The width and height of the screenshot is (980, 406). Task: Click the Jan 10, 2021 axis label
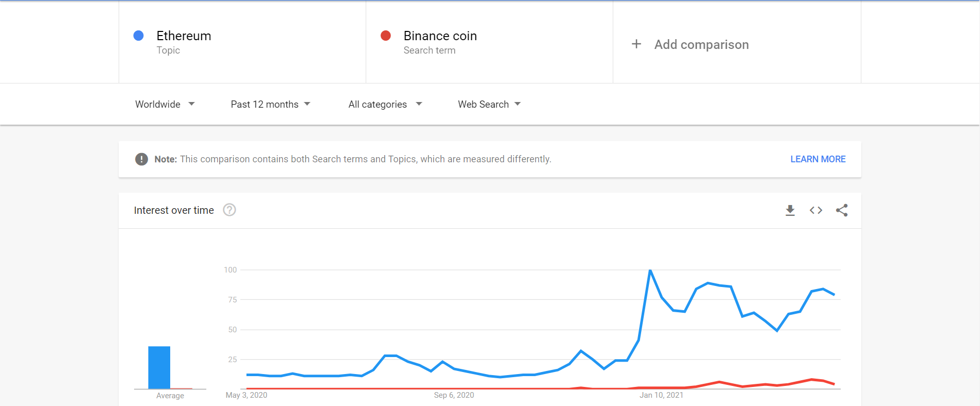661,395
